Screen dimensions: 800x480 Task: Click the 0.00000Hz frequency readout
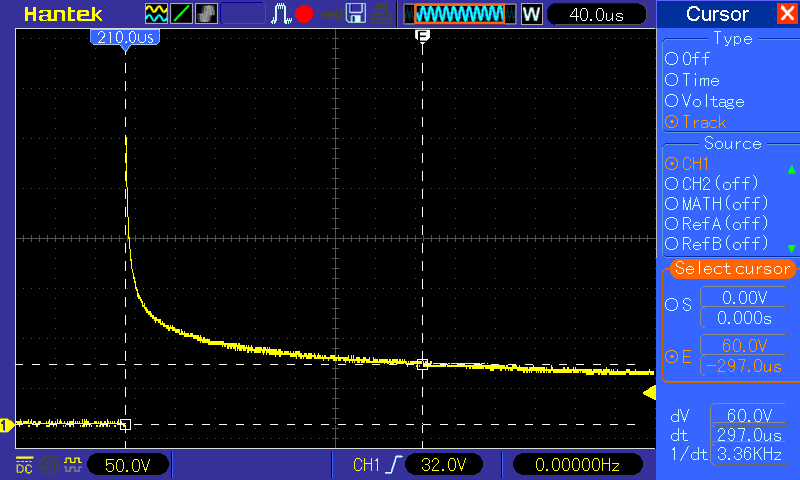(577, 465)
